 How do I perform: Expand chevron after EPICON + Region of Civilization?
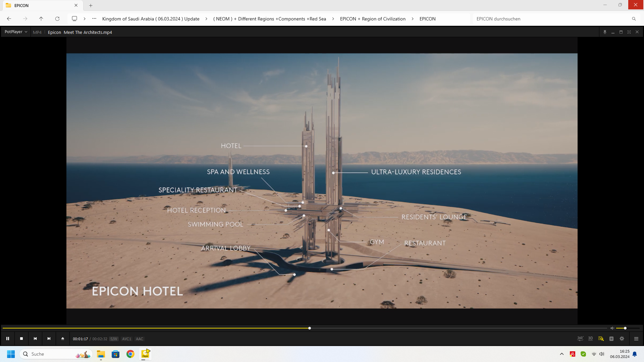(x=413, y=19)
